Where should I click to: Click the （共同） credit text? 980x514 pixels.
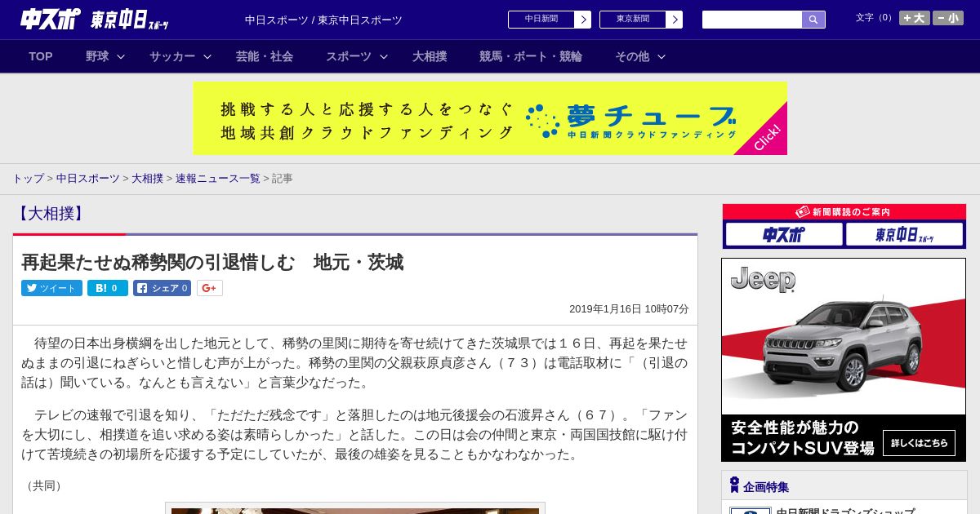(44, 485)
